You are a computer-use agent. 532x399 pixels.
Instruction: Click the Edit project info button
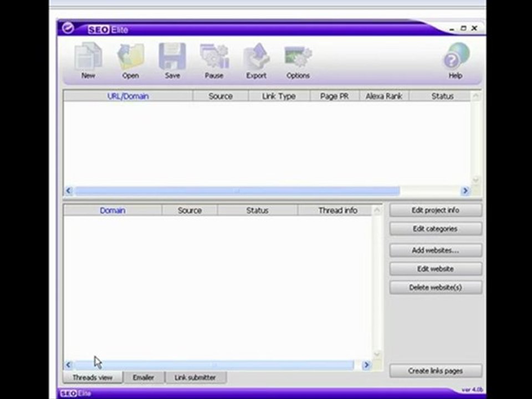tap(436, 210)
